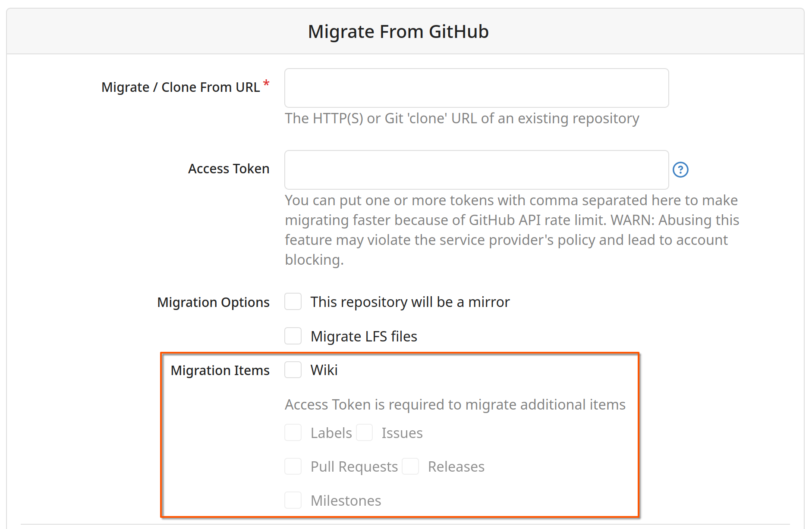Click the "Migrate / Clone From URL" field label

180,88
